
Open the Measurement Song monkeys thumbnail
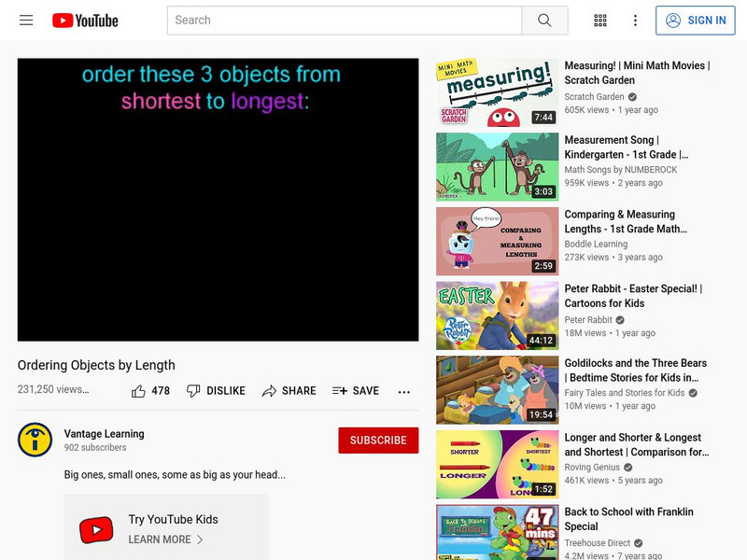498,167
